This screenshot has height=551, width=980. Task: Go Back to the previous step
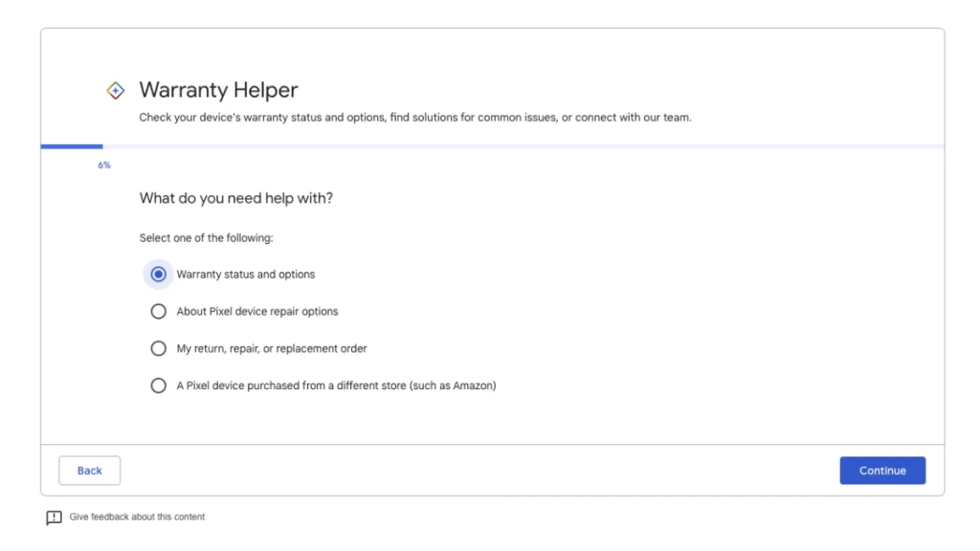89,471
